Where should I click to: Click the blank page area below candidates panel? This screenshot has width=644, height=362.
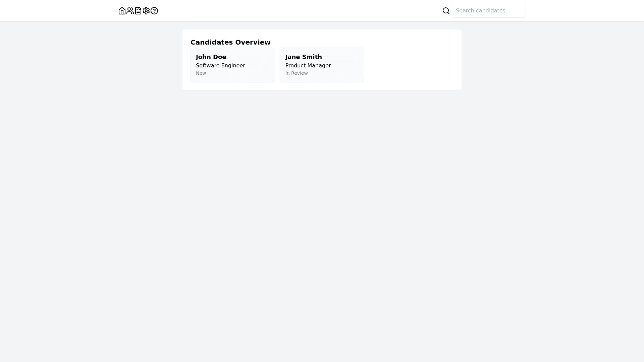322,218
